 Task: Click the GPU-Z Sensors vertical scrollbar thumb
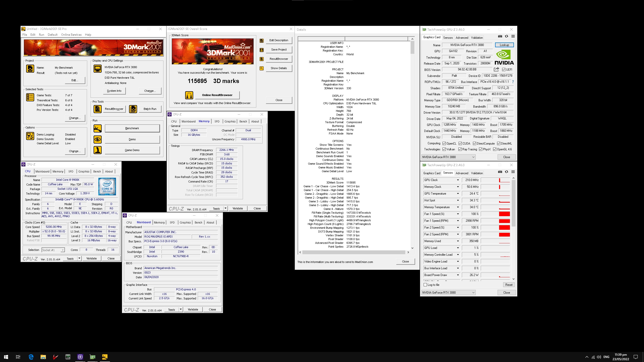513,203
